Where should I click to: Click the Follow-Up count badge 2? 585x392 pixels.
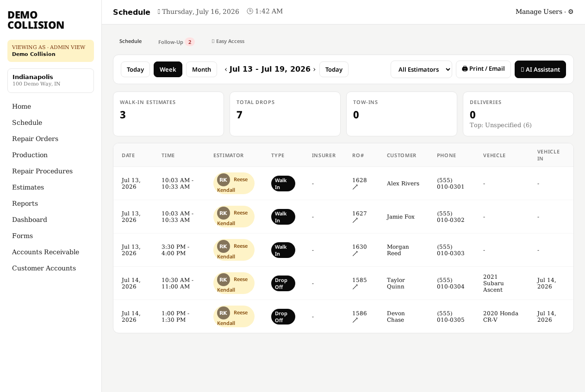coord(190,42)
